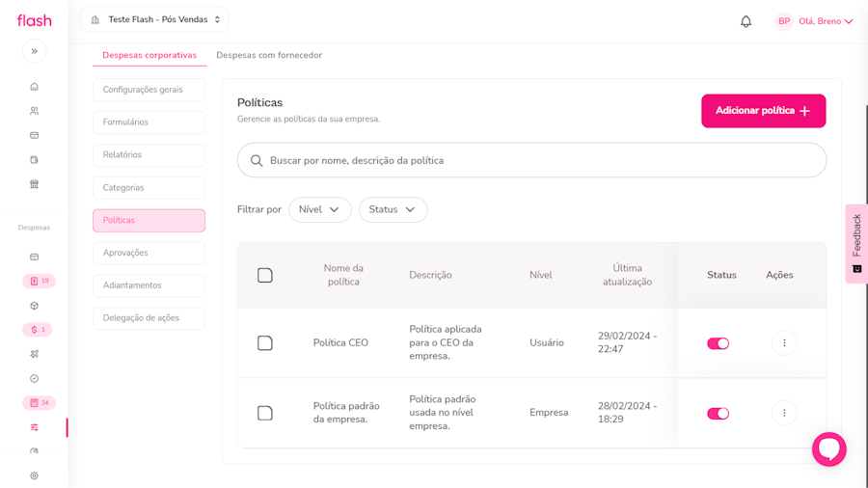The height and width of the screenshot is (488, 868).
Task: Open actions menu for Política CEO
Action: pyautogui.click(x=783, y=343)
